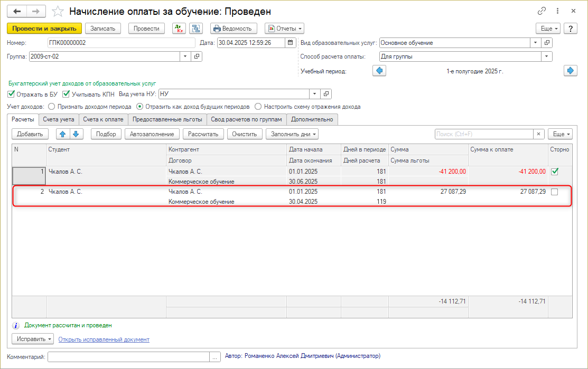This screenshot has height=369, width=588.
Task: Select Настроить схему отражения дохода option
Action: 258,107
